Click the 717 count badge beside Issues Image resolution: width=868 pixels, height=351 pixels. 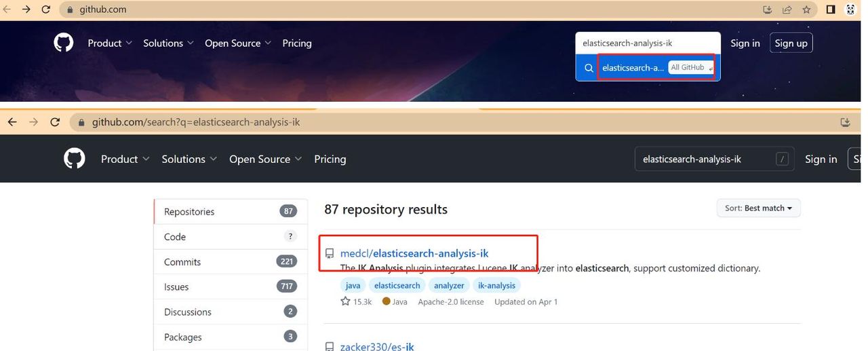[288, 287]
